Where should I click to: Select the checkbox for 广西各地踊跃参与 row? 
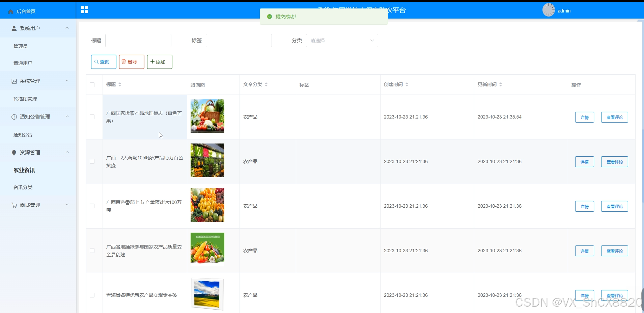click(92, 251)
